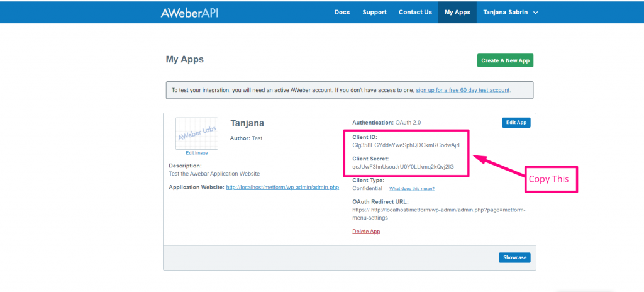This screenshot has height=292, width=644.
Task: Click the Showcase button
Action: coord(514,257)
